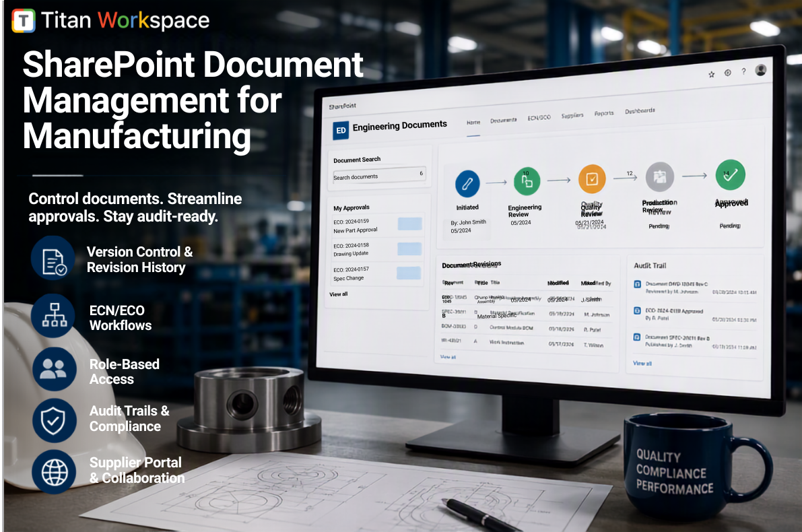The width and height of the screenshot is (802, 532).
Task: Click View all under My Approvals
Action: pos(339,294)
